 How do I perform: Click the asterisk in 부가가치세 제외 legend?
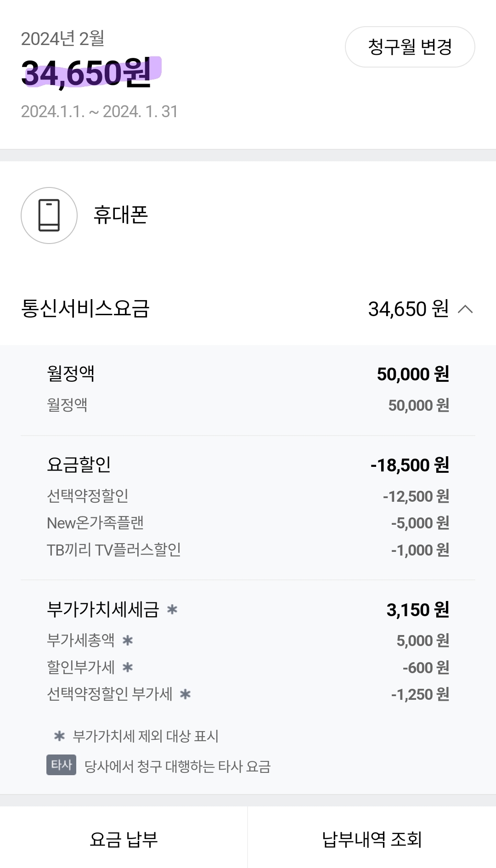coord(59,736)
